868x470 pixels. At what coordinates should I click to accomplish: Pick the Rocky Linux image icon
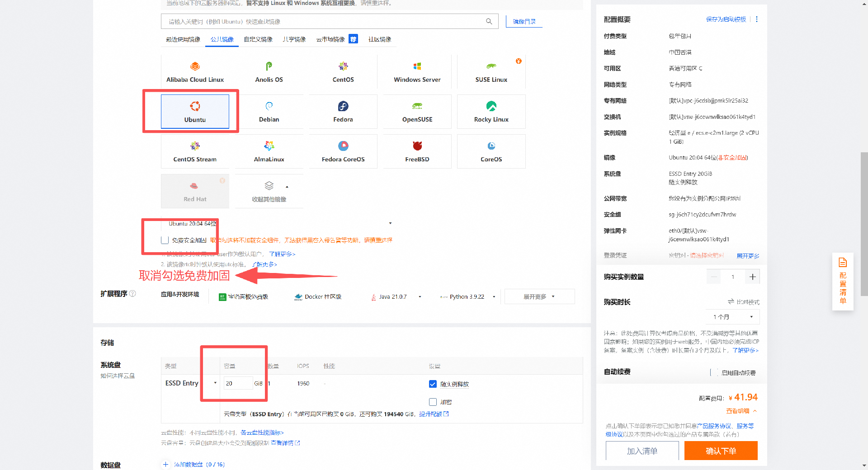tap(491, 107)
